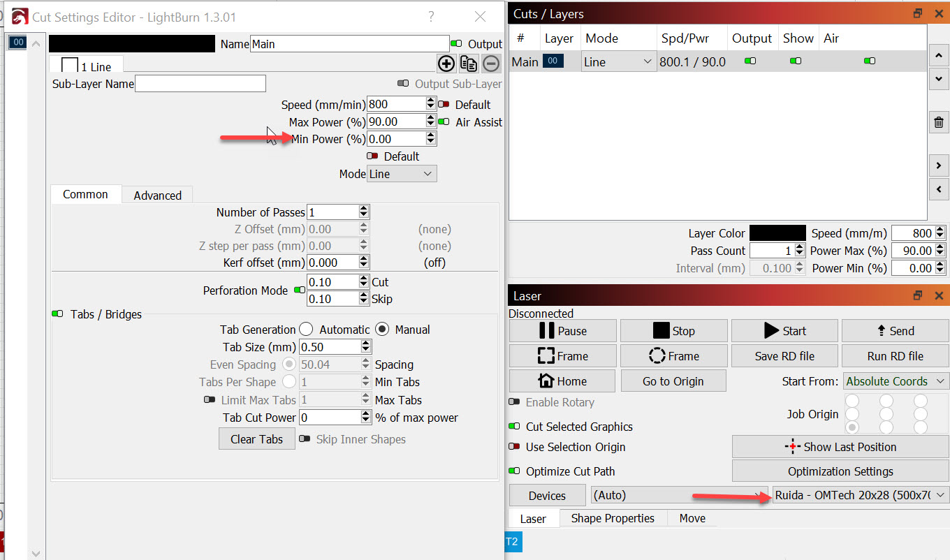Click the circular Frame button
This screenshot has height=560, width=950.
(673, 356)
